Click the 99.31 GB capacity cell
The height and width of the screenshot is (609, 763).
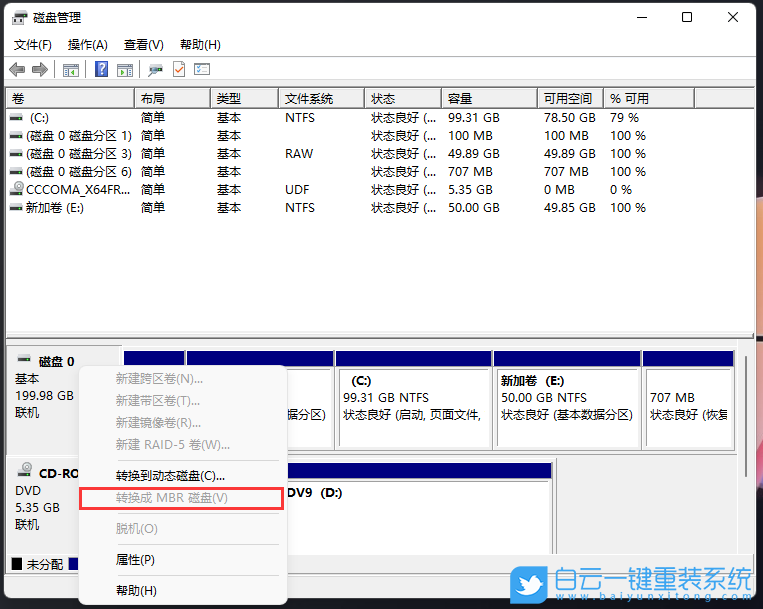coord(473,118)
